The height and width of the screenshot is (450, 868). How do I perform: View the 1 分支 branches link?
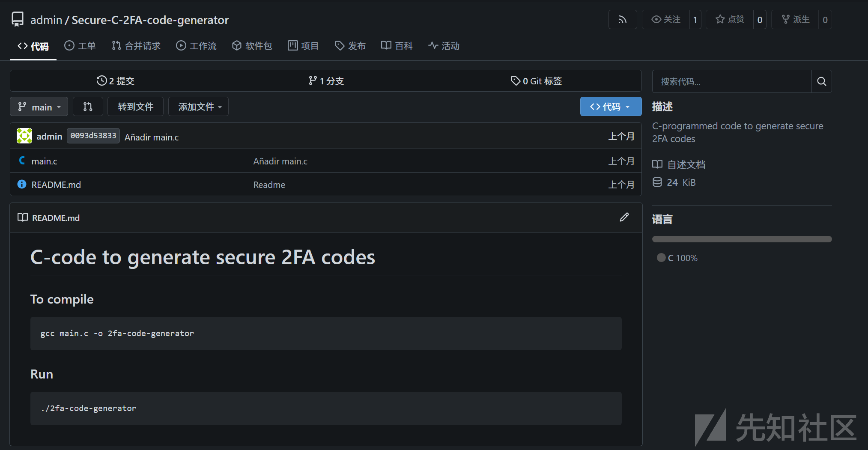click(x=326, y=81)
